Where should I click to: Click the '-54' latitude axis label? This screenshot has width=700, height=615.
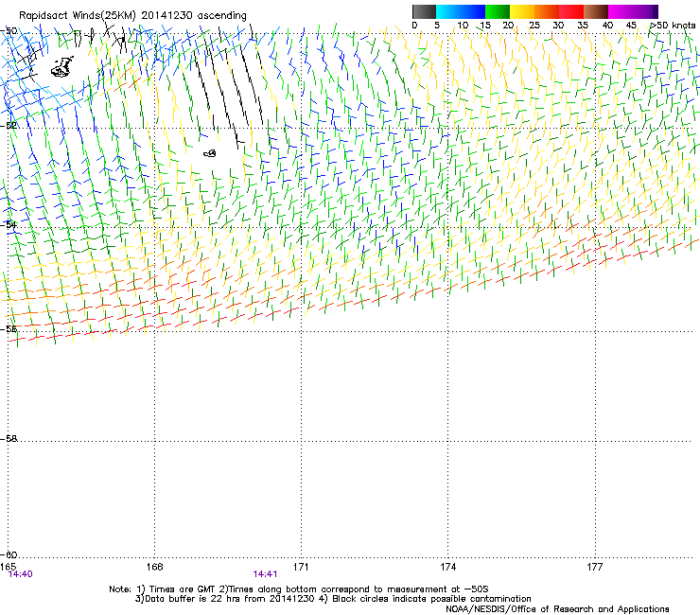click(9, 224)
